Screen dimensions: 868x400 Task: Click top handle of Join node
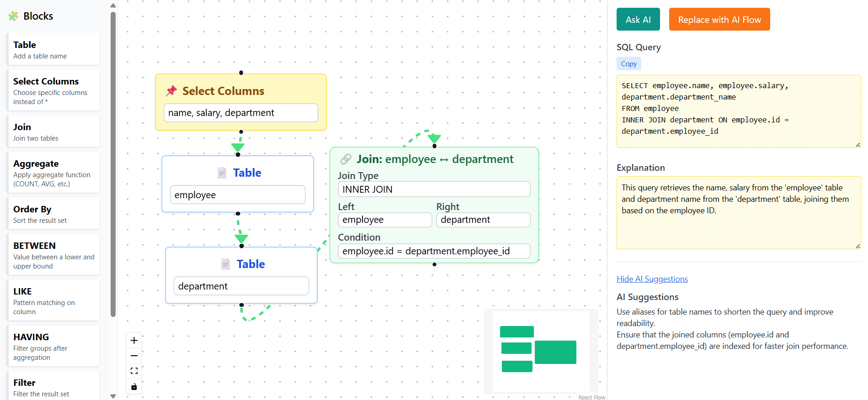click(x=434, y=146)
